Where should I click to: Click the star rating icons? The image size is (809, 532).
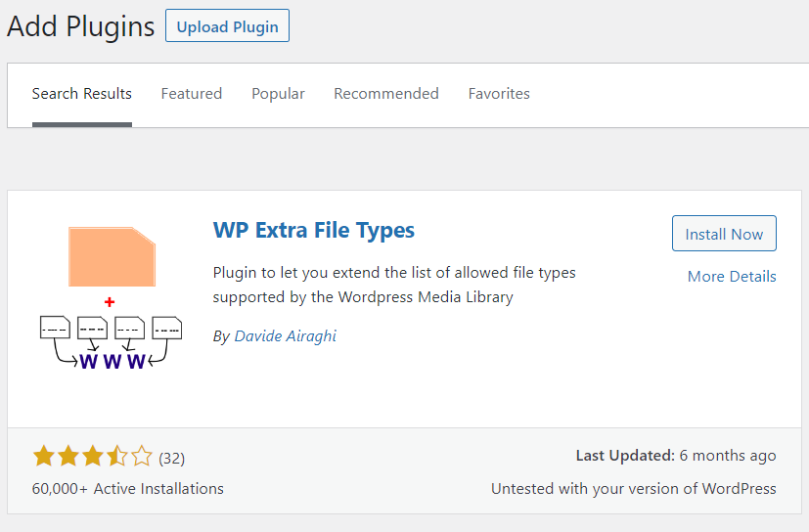coord(93,457)
